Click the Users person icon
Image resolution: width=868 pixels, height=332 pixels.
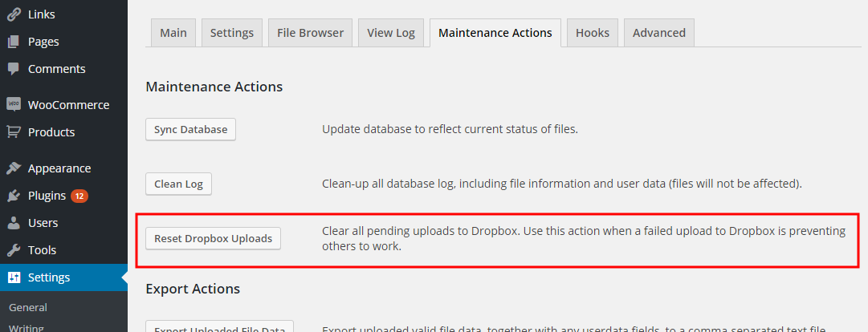point(14,223)
